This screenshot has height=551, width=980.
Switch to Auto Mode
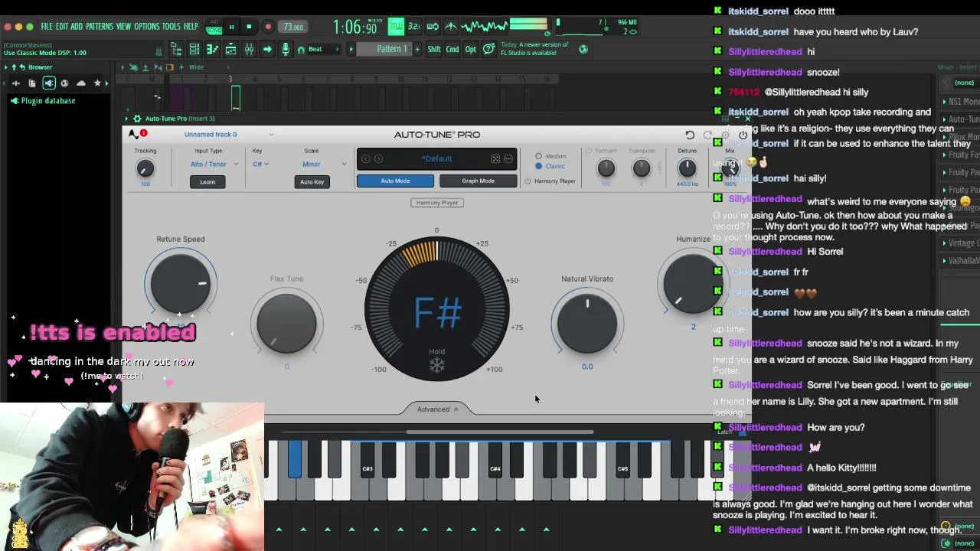pos(395,181)
